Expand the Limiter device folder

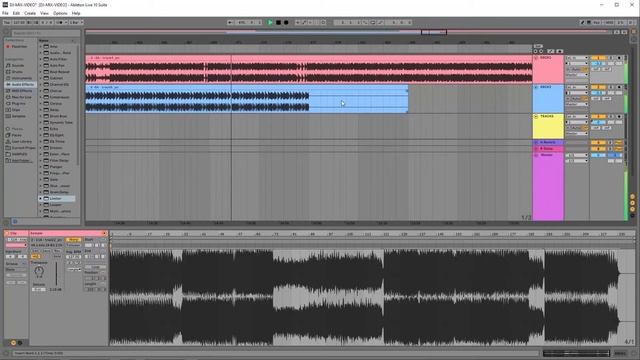click(41, 198)
